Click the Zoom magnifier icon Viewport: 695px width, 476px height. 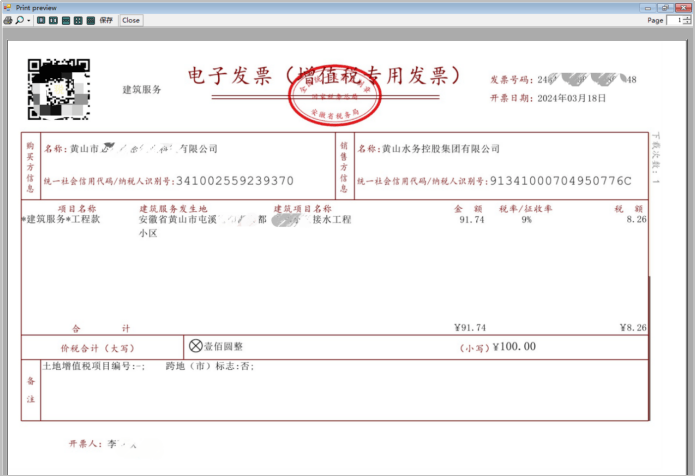click(x=19, y=20)
